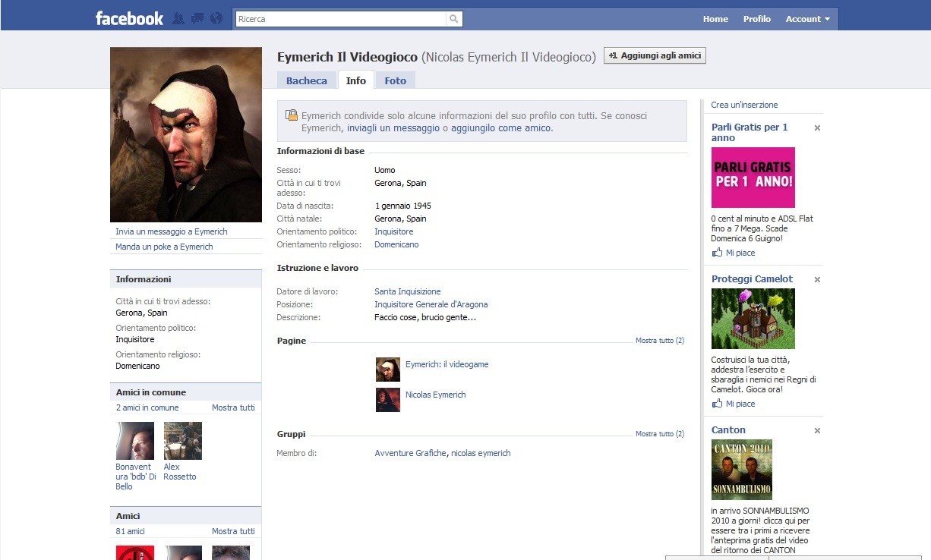Open Avventure Grafiche group link

(x=411, y=453)
